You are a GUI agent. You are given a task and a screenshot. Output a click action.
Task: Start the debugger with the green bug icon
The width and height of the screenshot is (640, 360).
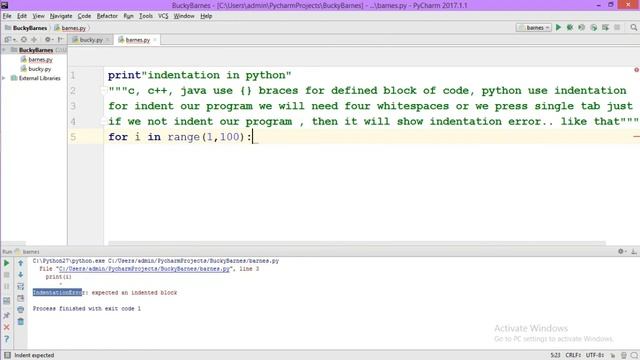click(570, 27)
